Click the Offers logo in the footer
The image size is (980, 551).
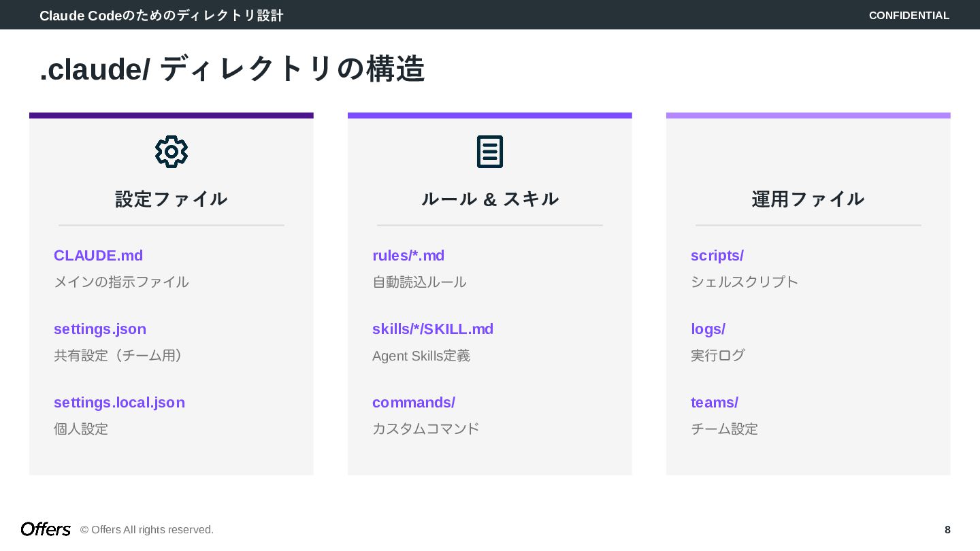pos(46,529)
